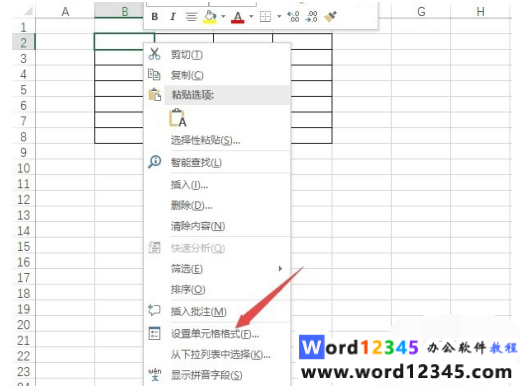522x388 pixels.
Task: Click the format painter brush
Action: 331,16
